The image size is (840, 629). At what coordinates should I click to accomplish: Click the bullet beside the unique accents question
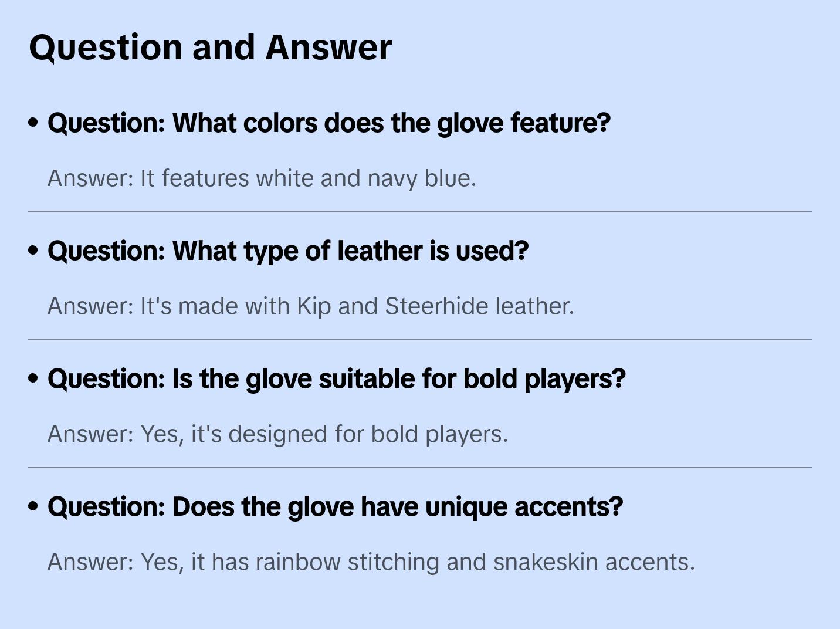[33, 507]
